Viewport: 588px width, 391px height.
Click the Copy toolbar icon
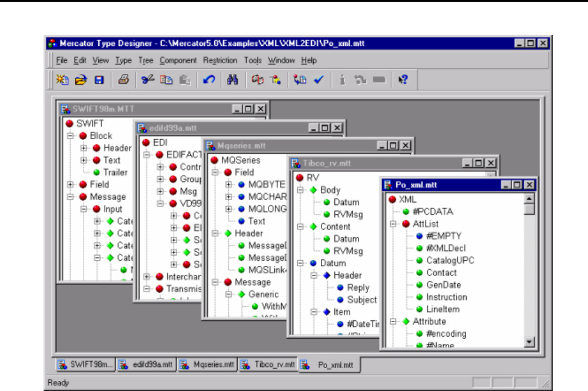click(x=166, y=80)
